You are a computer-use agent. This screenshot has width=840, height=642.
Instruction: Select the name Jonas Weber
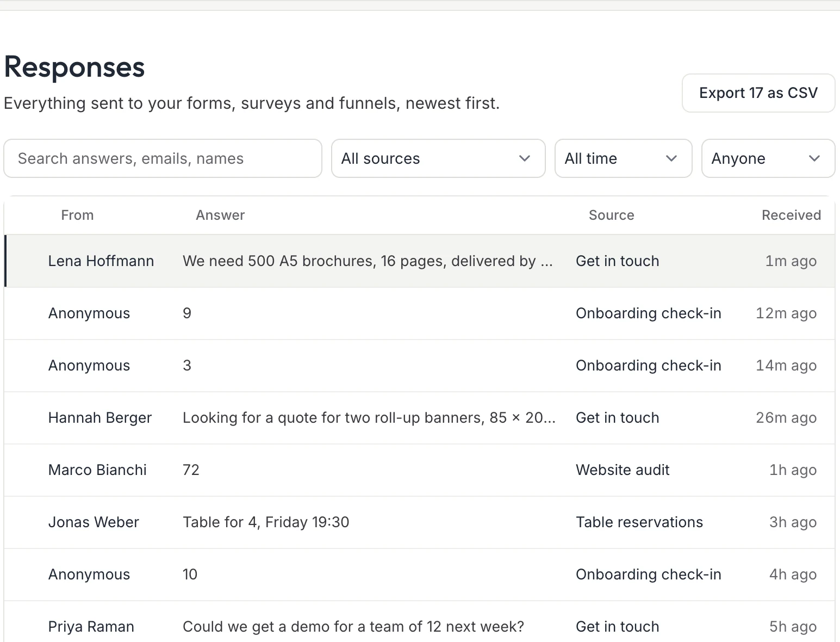(94, 522)
